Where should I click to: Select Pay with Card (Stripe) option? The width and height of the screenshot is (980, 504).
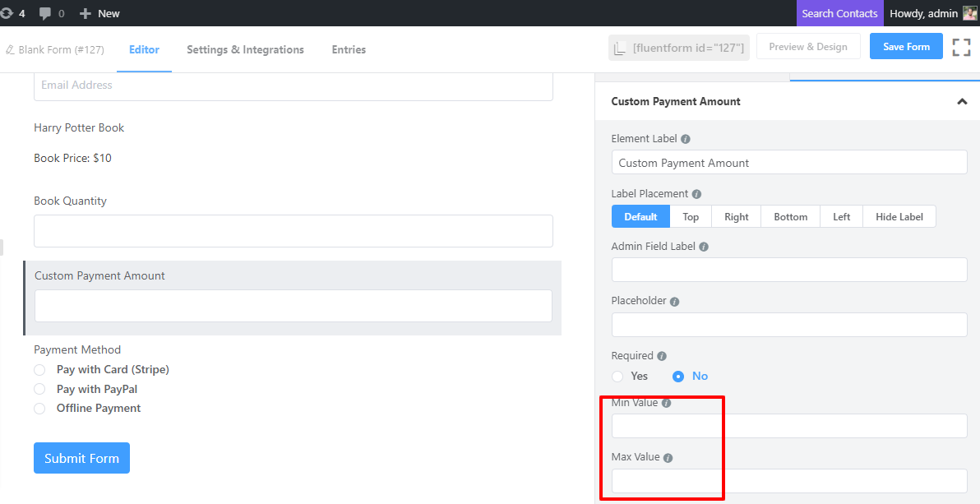click(39, 370)
